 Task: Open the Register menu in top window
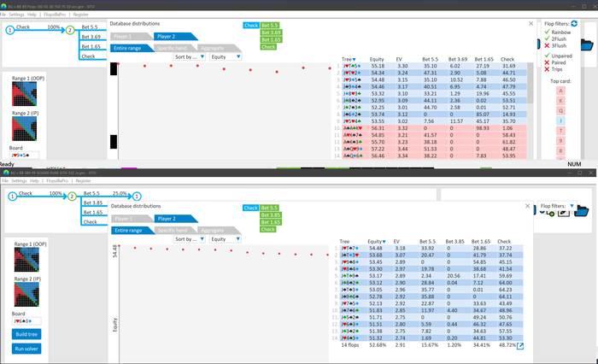[80, 15]
